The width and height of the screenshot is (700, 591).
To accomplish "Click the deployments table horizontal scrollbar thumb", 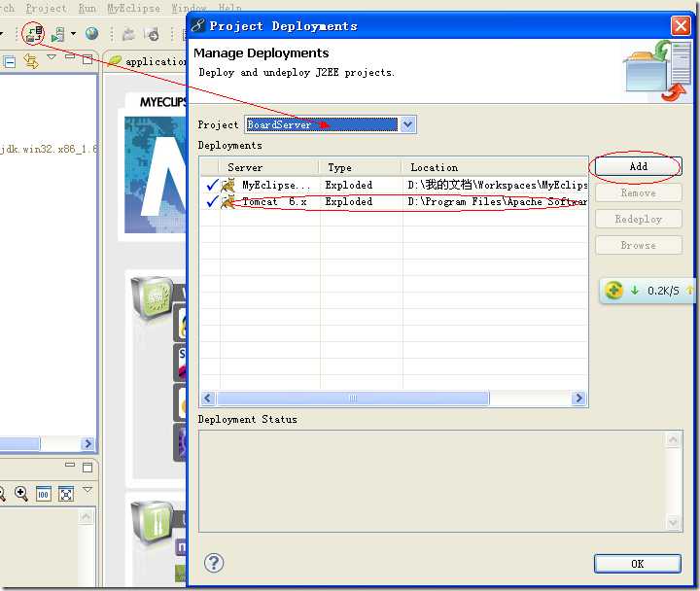I will [353, 398].
